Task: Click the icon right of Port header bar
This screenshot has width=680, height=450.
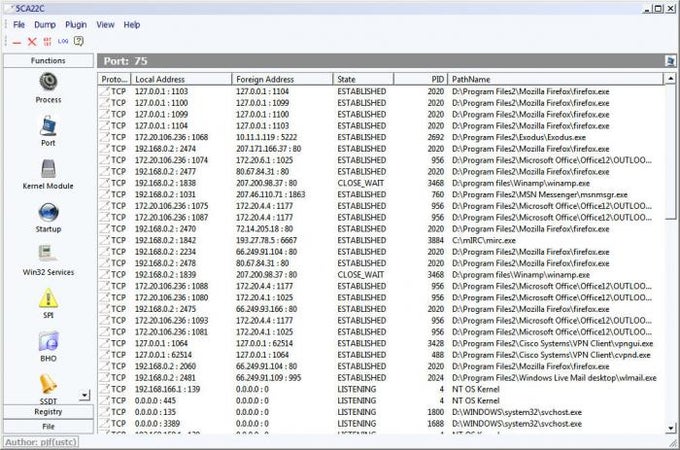Action: 670,61
